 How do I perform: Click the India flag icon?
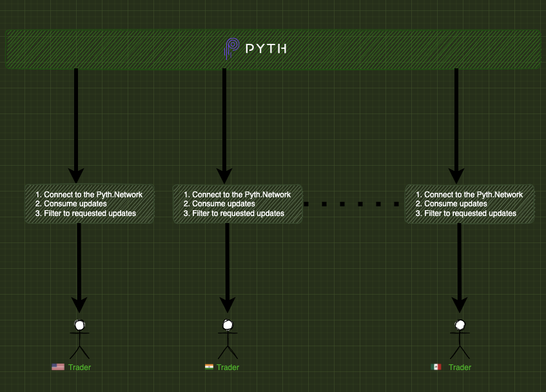click(x=209, y=367)
